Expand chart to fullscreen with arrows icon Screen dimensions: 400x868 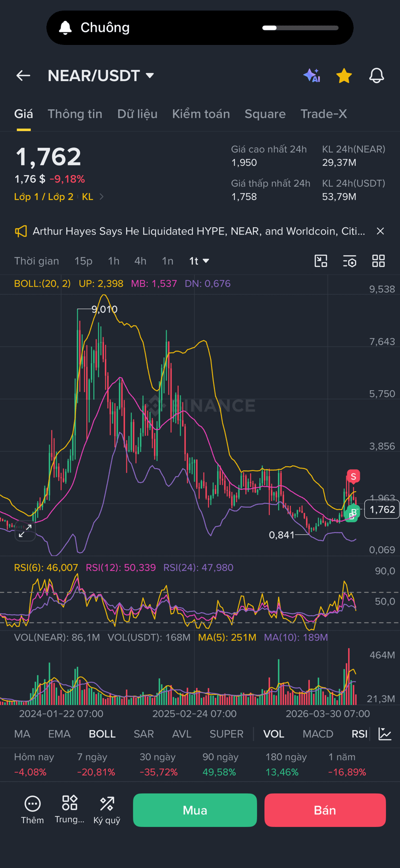click(x=25, y=531)
